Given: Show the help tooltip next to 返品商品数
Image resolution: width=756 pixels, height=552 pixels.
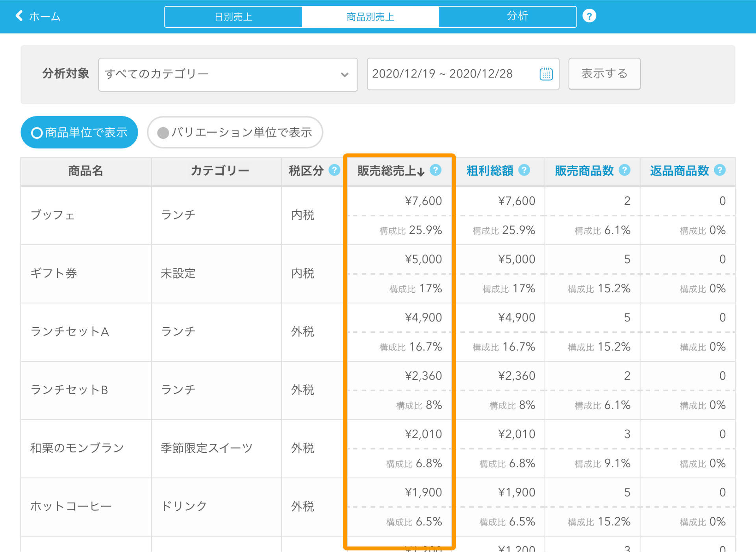Looking at the screenshot, I should pos(720,170).
